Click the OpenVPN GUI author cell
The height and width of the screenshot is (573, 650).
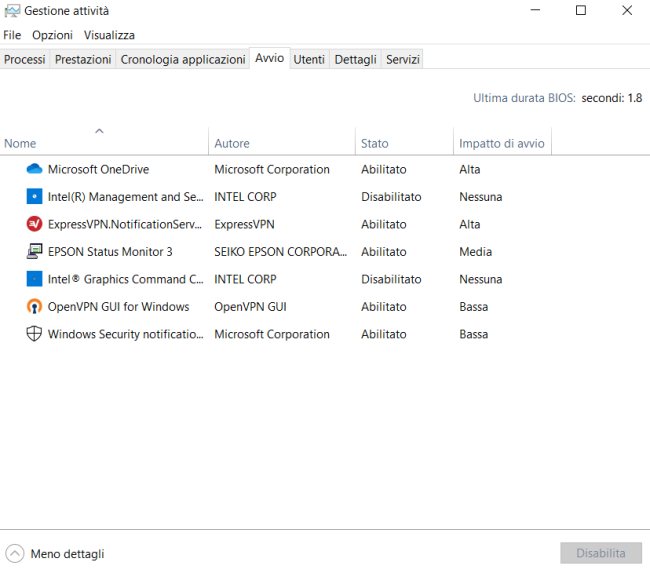coord(250,306)
